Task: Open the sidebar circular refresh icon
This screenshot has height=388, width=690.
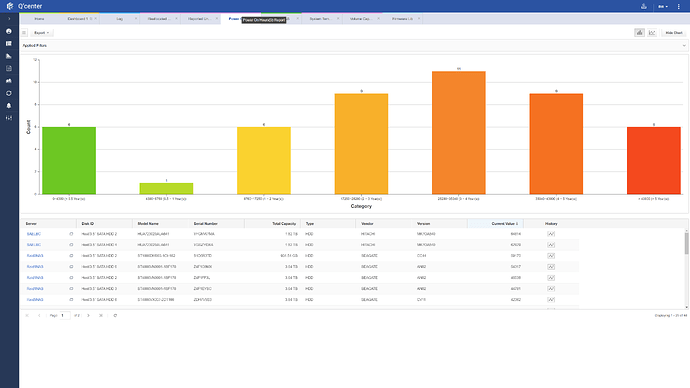Action: coord(9,93)
